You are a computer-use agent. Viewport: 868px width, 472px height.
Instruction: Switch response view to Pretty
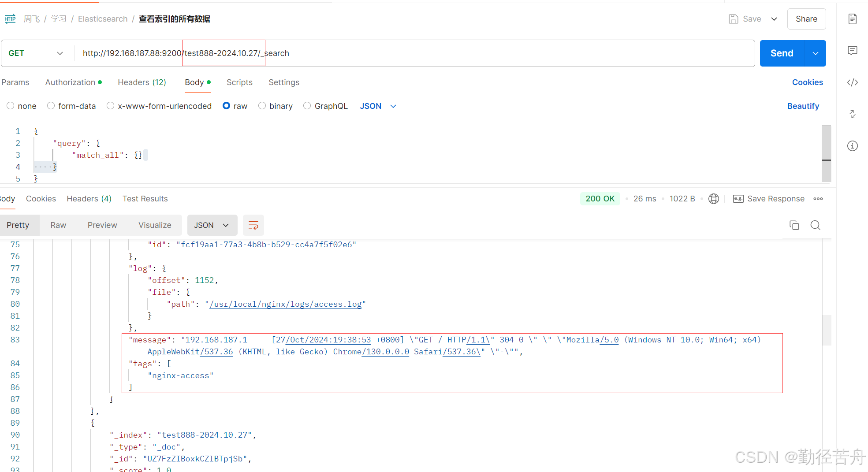[x=18, y=225]
